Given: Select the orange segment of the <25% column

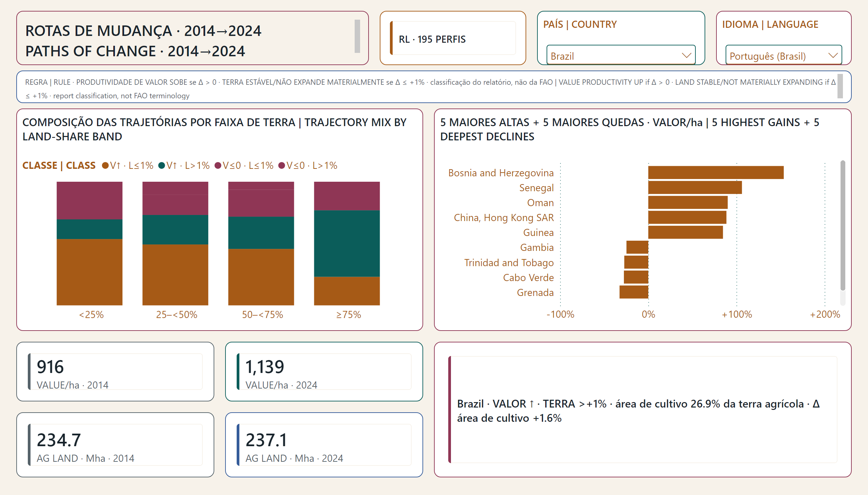Looking at the screenshot, I should (90, 272).
